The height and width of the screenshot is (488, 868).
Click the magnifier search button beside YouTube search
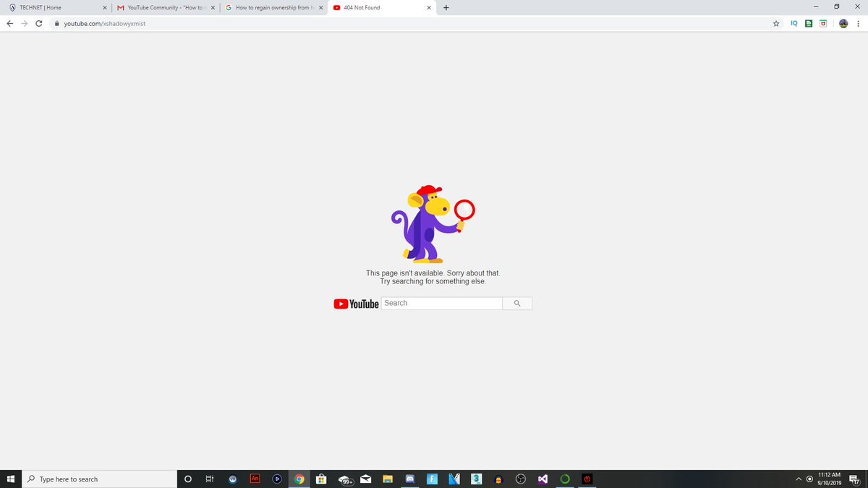click(517, 304)
